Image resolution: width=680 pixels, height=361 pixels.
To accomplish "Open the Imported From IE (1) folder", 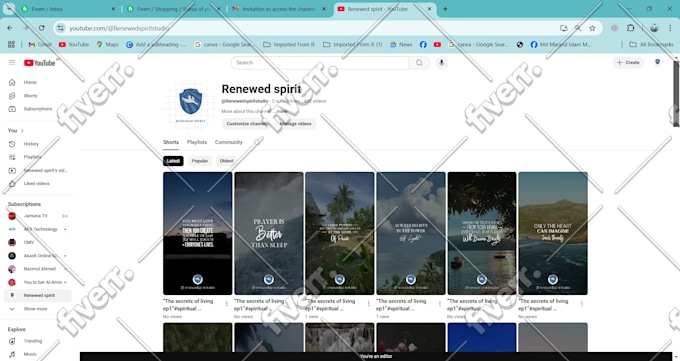I will click(x=353, y=44).
